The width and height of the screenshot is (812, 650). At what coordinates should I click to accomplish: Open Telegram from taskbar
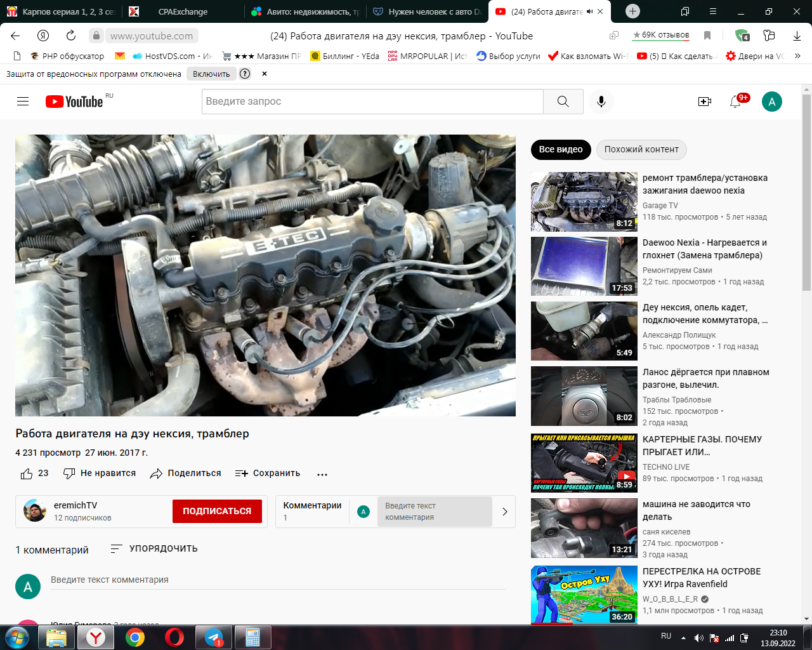pos(213,637)
